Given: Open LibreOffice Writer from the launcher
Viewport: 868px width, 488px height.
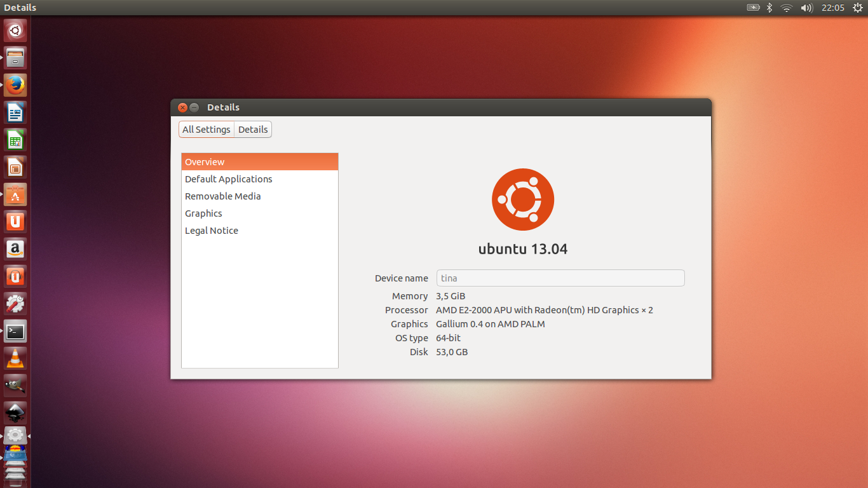Looking at the screenshot, I should 15,113.
